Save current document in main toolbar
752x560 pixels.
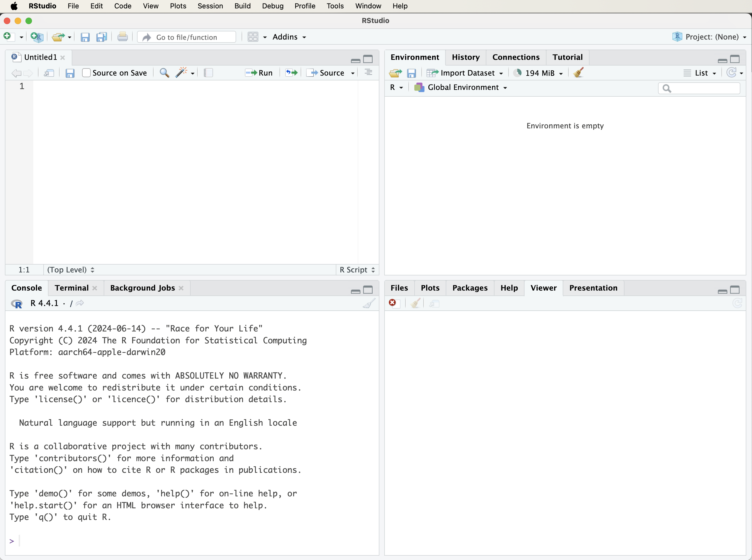pos(85,37)
